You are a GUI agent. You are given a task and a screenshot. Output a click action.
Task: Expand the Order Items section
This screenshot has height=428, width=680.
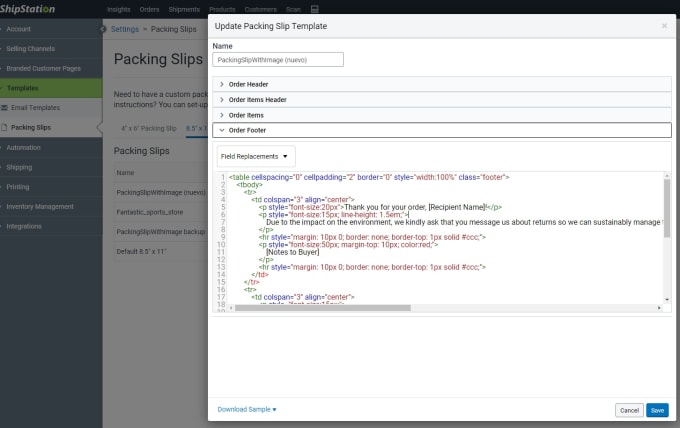(x=442, y=115)
